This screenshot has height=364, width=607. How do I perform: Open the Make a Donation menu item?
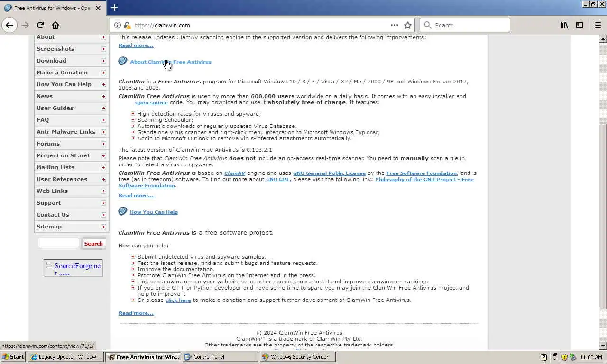tap(72, 73)
